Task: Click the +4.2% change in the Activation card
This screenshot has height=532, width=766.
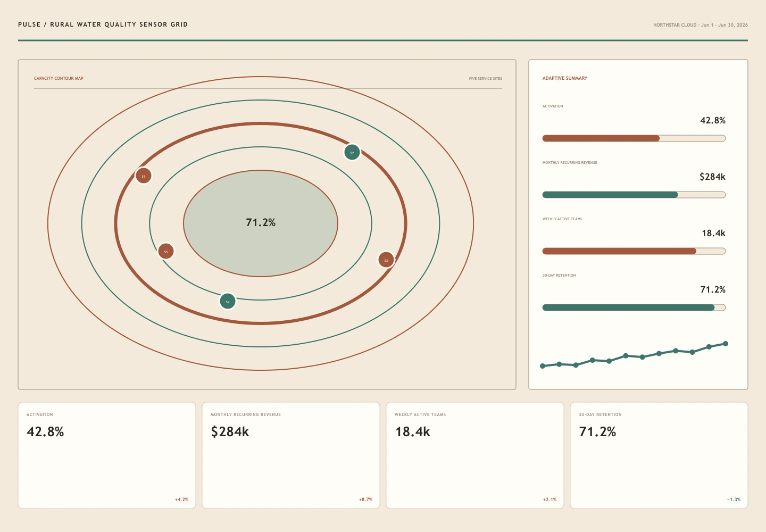Action: (181, 500)
